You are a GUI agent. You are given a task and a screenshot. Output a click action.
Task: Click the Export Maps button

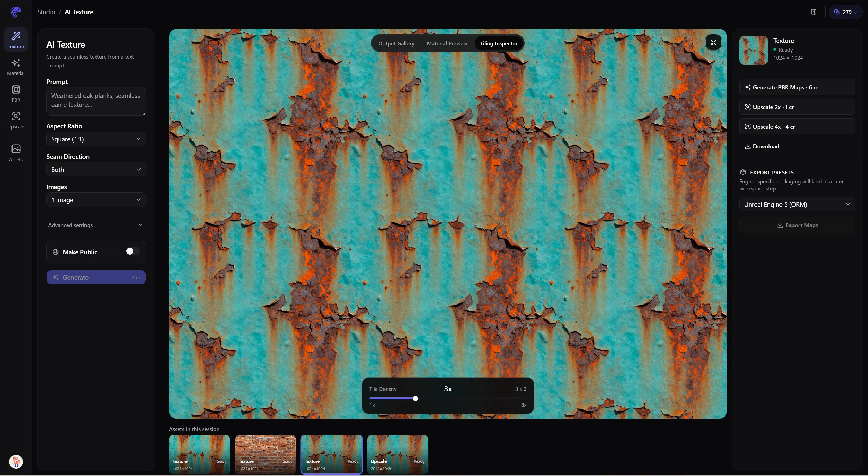[797, 225]
